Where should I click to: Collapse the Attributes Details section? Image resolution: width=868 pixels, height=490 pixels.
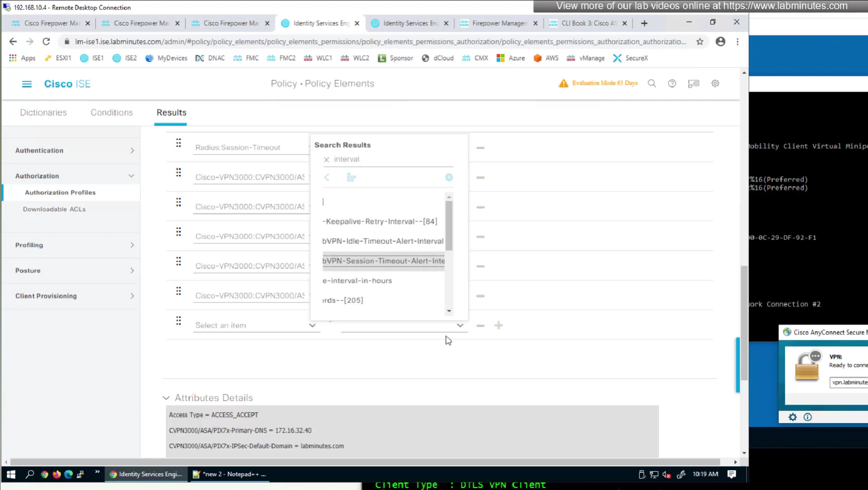(166, 398)
